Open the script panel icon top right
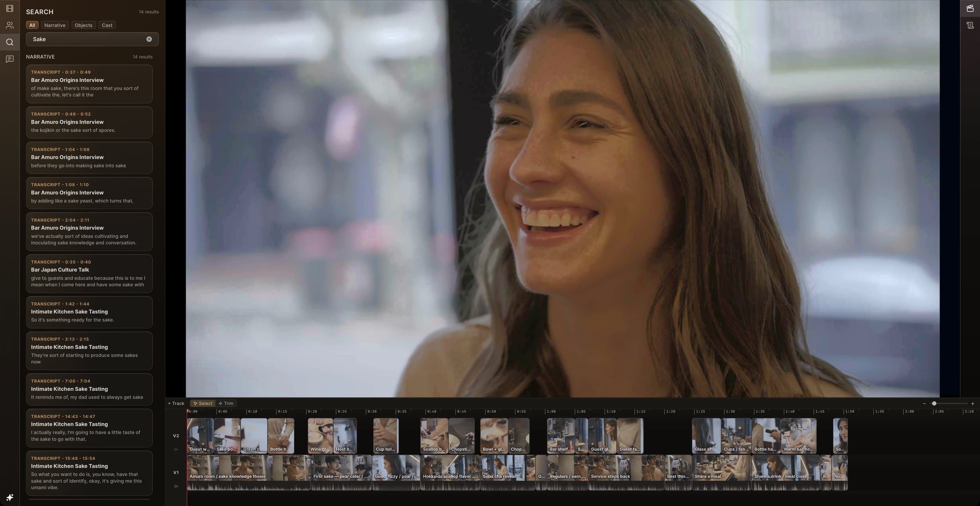The height and width of the screenshot is (506, 980). pos(970,25)
